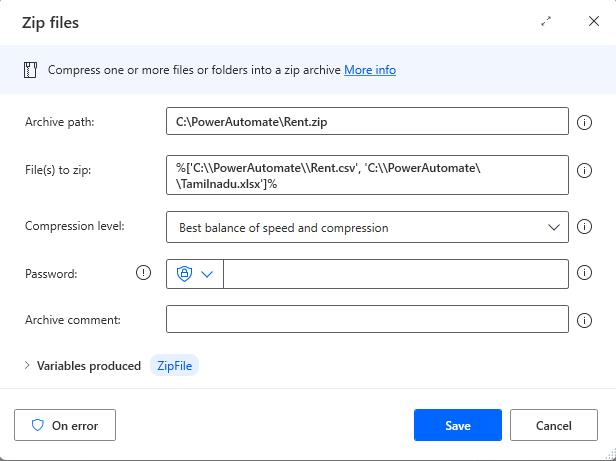
Task: Click the File(s) to zip text box
Action: tap(367, 176)
